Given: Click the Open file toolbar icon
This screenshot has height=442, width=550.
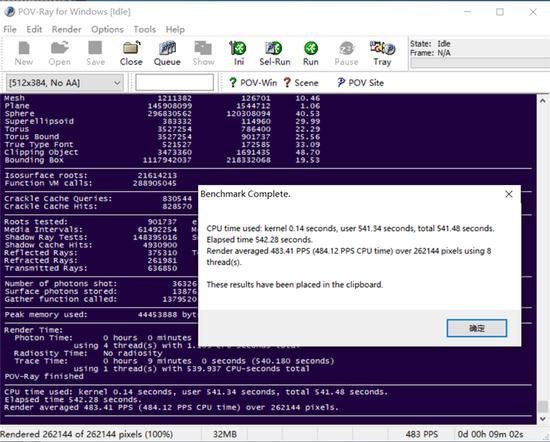Looking at the screenshot, I should (60, 53).
